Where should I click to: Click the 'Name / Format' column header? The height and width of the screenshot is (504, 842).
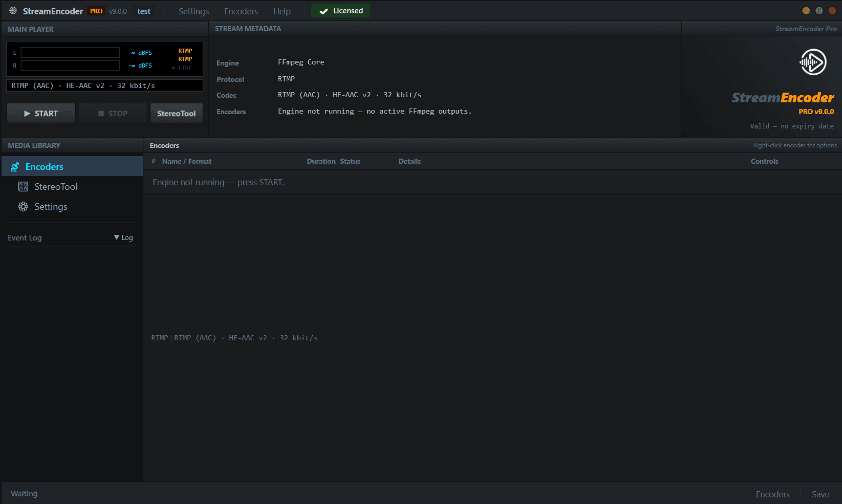187,161
